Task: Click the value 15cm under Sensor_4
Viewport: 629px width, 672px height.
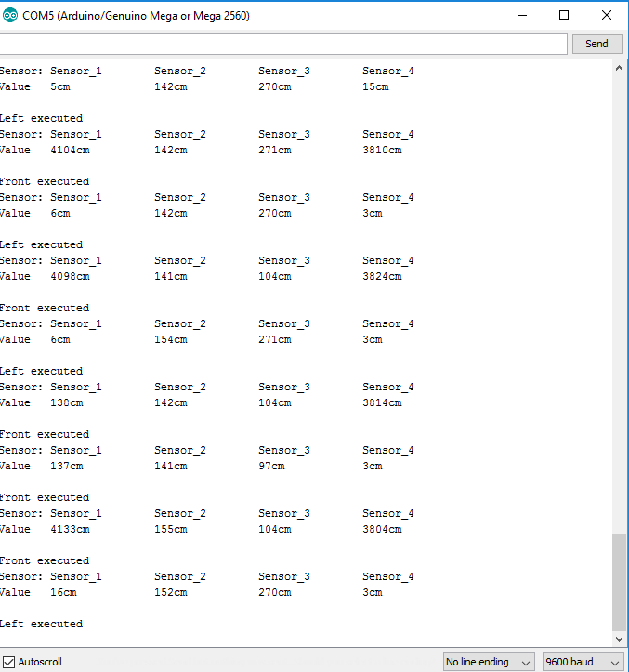Action: coord(375,86)
